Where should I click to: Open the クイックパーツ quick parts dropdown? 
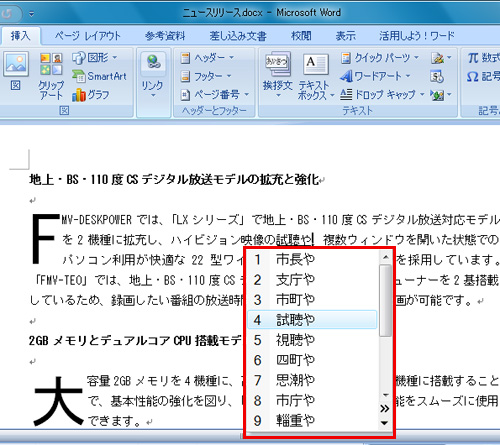(x=380, y=58)
